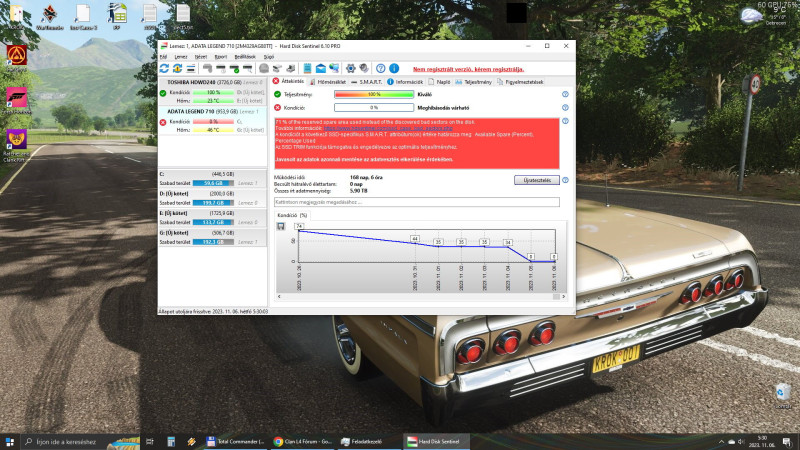Click the blue refresh arrows toolbar icon

click(x=164, y=68)
